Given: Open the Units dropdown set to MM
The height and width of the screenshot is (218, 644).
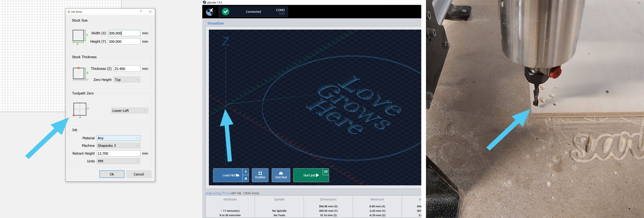Looking at the screenshot, I should 118,161.
